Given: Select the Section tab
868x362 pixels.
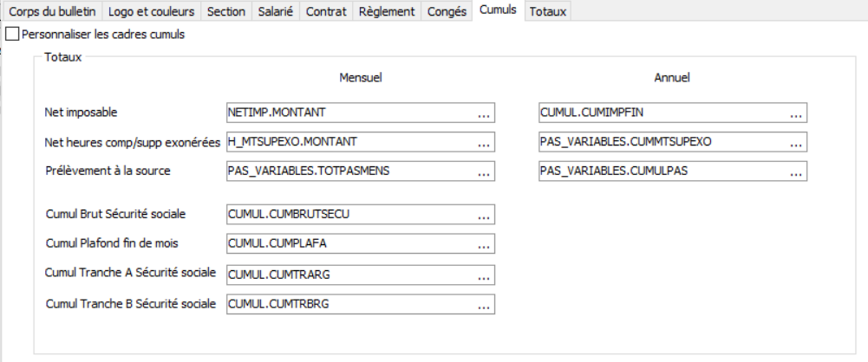Looking at the screenshot, I should [227, 11].
